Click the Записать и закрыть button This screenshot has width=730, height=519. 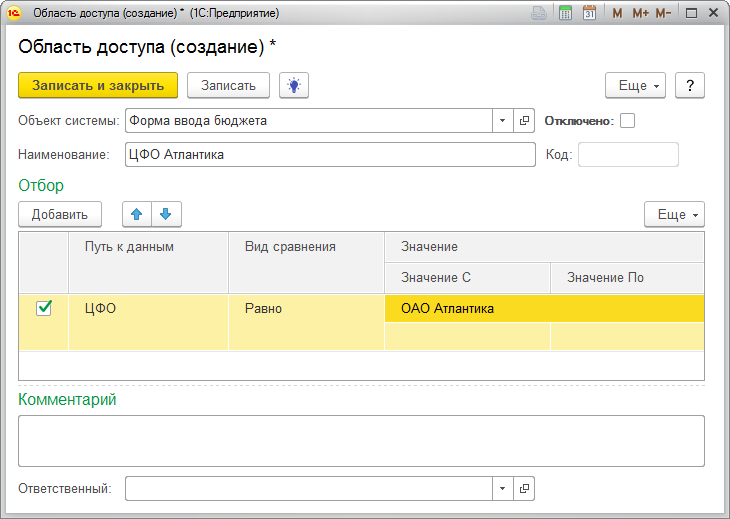pos(98,85)
